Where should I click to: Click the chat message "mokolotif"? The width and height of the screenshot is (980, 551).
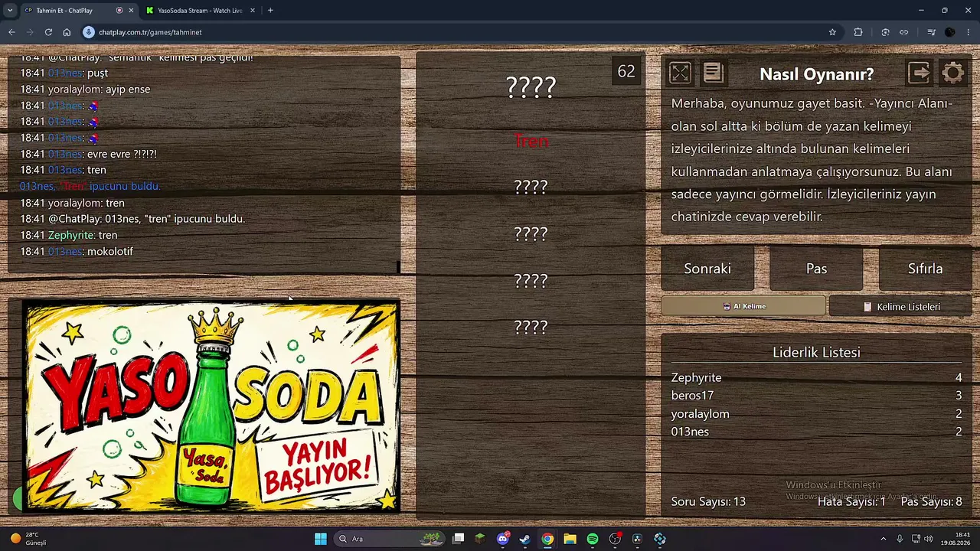110,251
